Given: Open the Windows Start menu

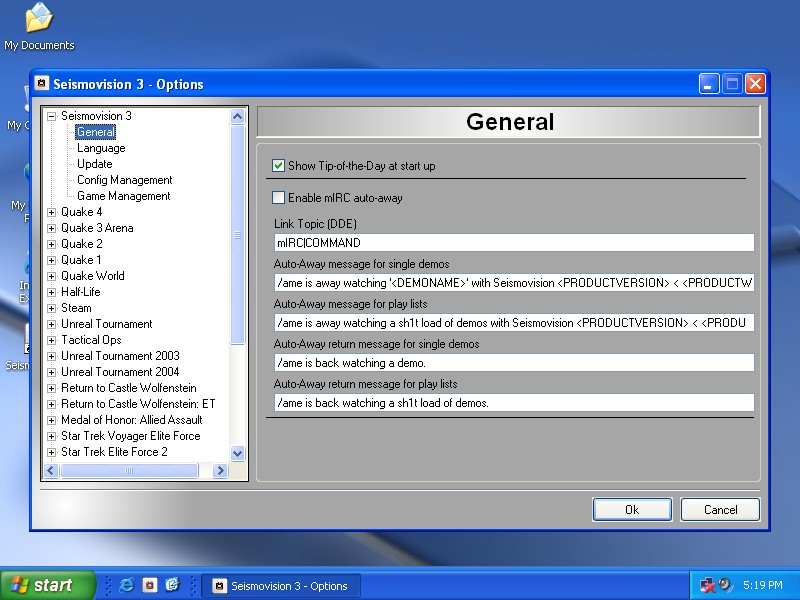Looking at the screenshot, I should 48,585.
